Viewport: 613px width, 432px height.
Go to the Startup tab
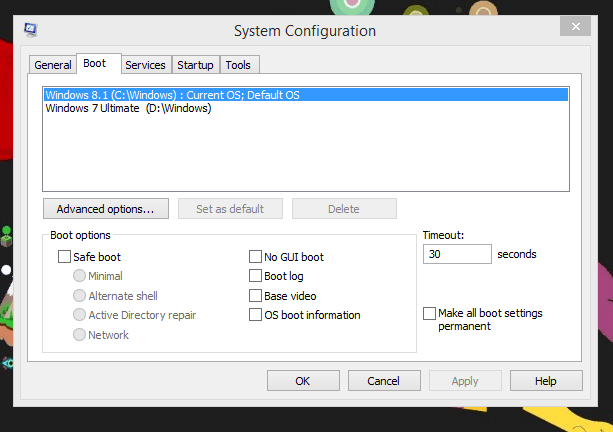[x=195, y=65]
